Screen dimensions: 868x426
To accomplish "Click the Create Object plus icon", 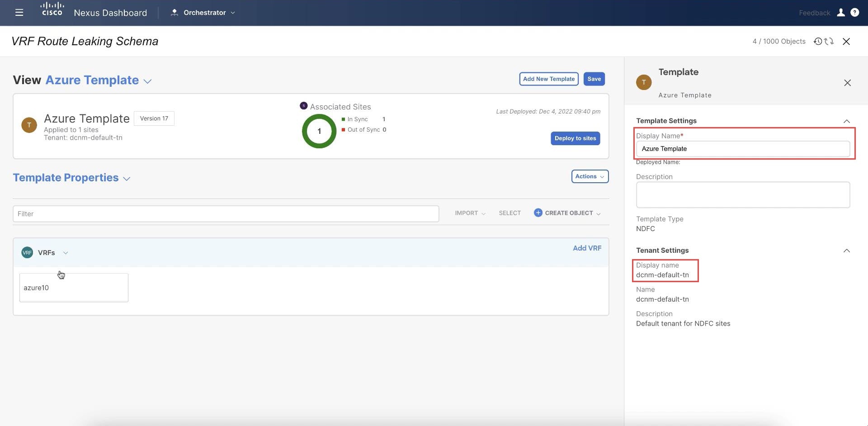I will click(x=538, y=213).
